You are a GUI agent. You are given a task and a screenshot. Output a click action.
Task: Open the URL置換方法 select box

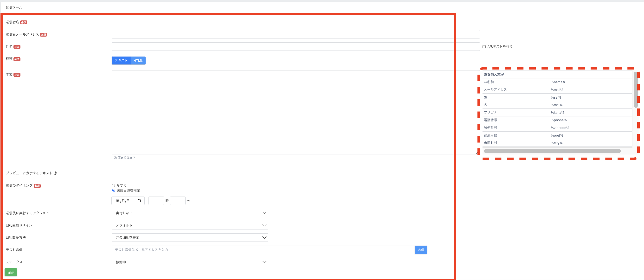190,237
